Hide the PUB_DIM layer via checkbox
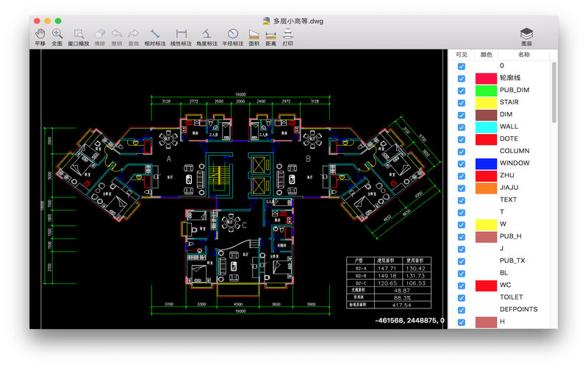The width and height of the screenshot is (588, 368). 462,91
